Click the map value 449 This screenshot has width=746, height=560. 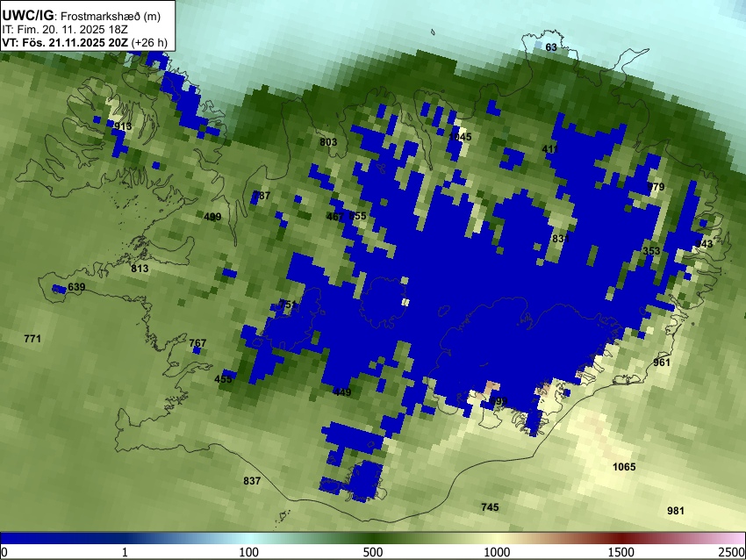pos(342,392)
